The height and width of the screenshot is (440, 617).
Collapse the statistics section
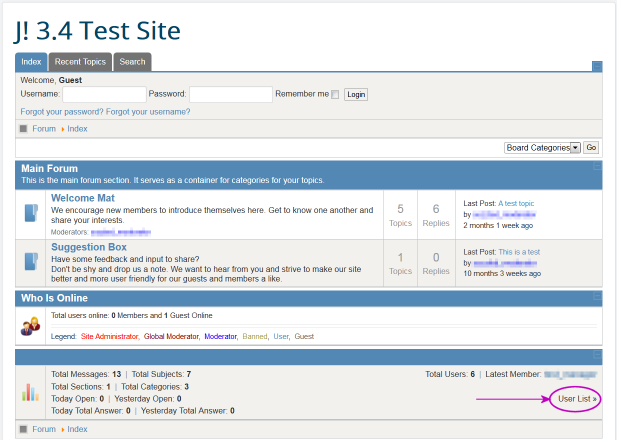tap(597, 356)
